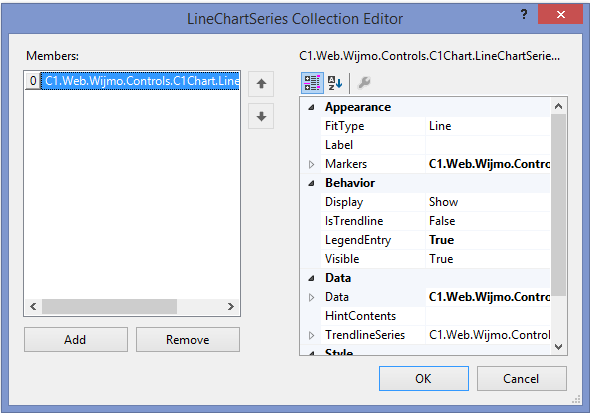590x413 pixels.
Task: Select the Label property name
Action: (x=339, y=145)
